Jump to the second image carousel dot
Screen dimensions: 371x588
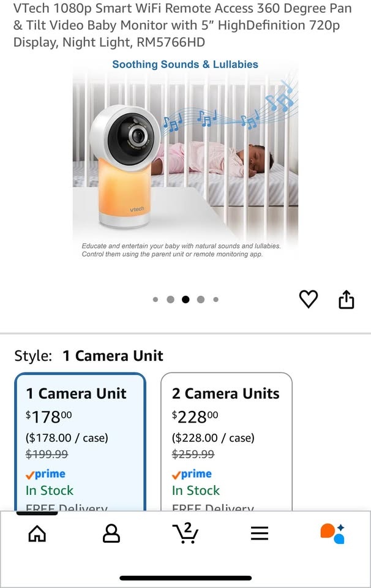coord(170,300)
